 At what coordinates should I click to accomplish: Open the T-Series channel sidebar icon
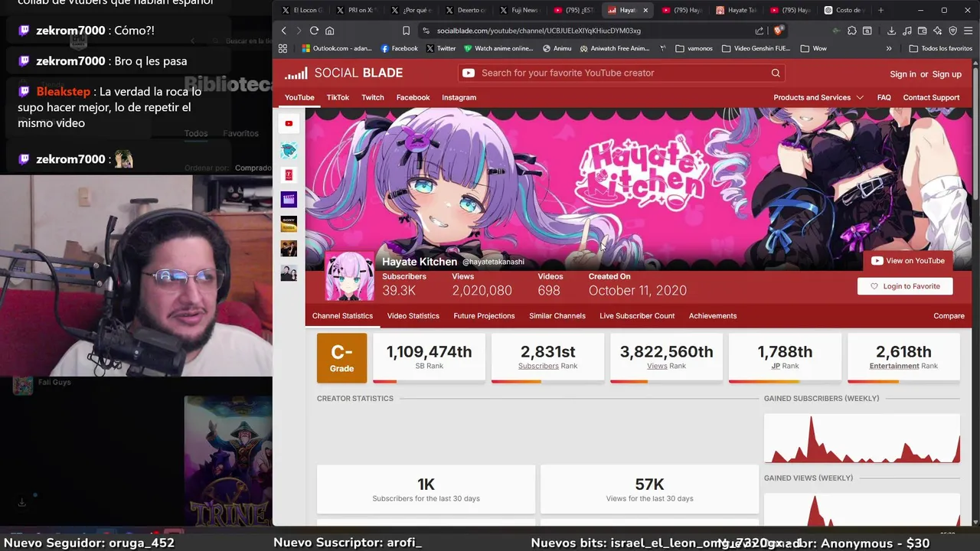[289, 174]
